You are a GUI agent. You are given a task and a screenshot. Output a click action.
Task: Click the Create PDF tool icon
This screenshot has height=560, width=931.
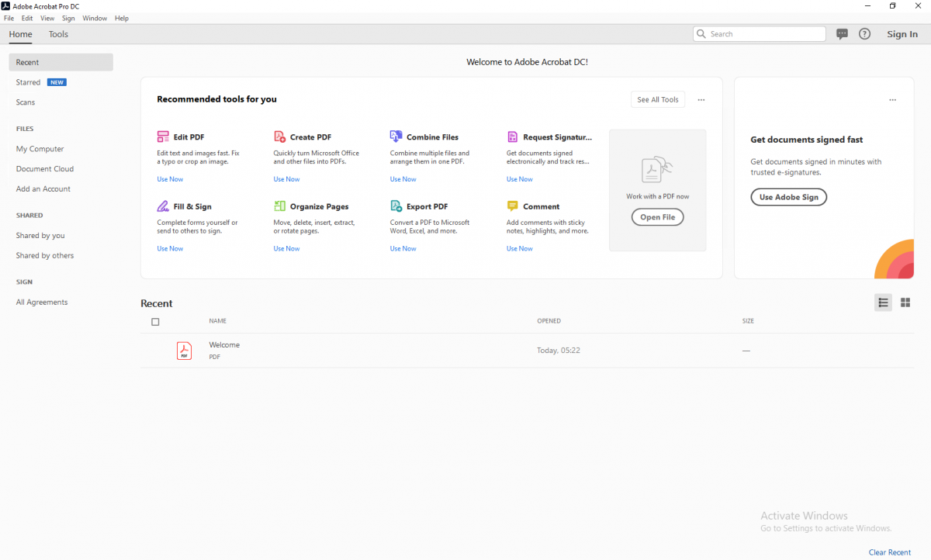pos(279,137)
